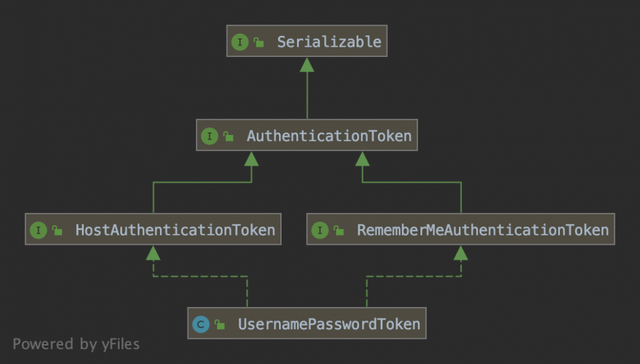Select the AuthenticationToken node label
This screenshot has width=640, height=364.
[329, 136]
